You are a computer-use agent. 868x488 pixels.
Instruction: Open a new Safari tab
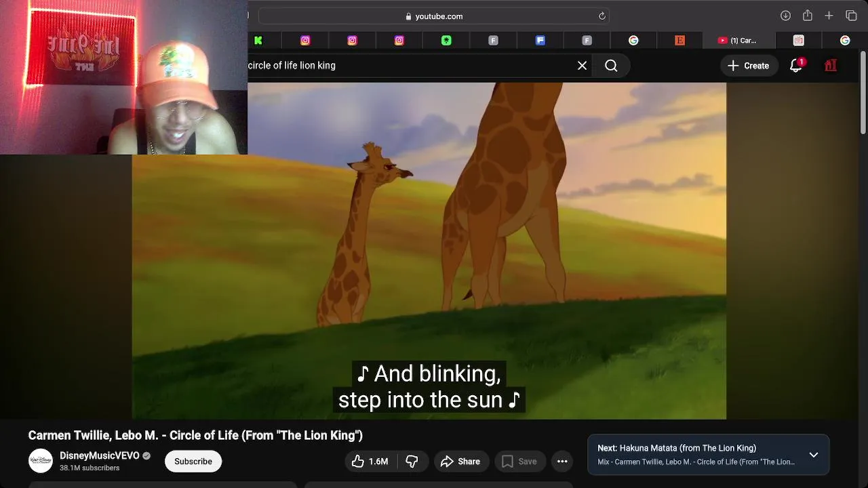coord(829,16)
